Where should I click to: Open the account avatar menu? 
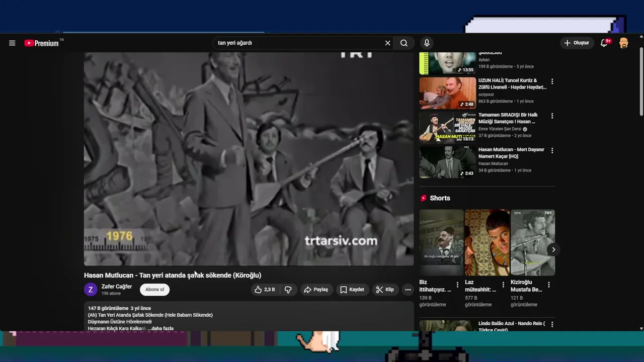click(624, 43)
